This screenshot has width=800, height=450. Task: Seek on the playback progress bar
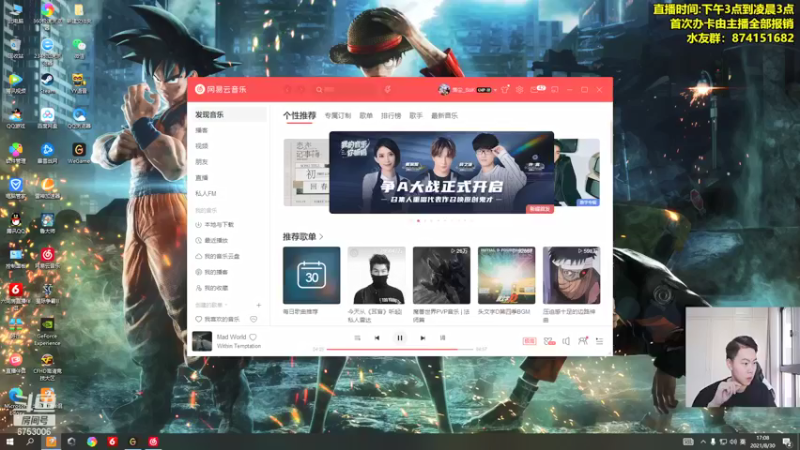pyautogui.click(x=400, y=349)
